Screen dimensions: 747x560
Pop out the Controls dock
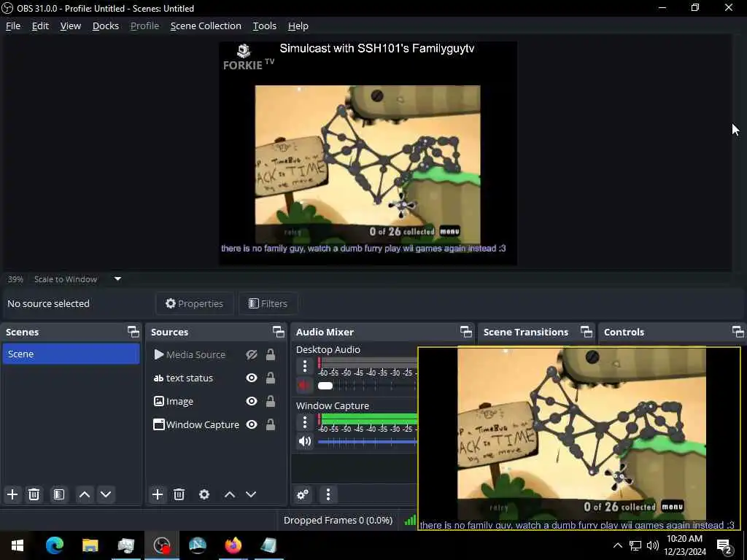tap(738, 332)
